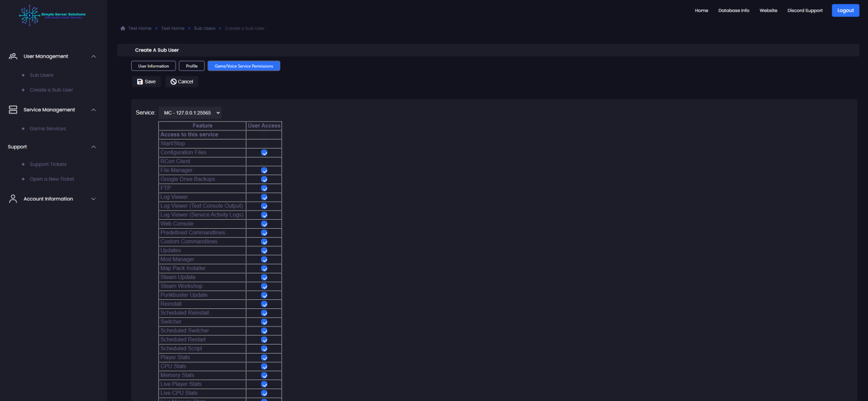Click the Create a Sub User breadcrumb text

245,28
